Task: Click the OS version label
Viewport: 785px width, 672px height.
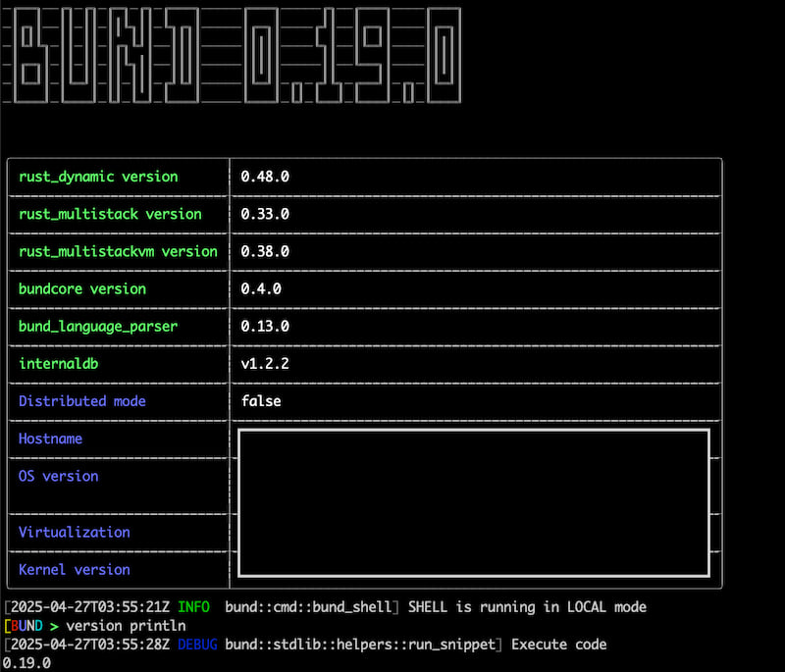Action: (58, 476)
